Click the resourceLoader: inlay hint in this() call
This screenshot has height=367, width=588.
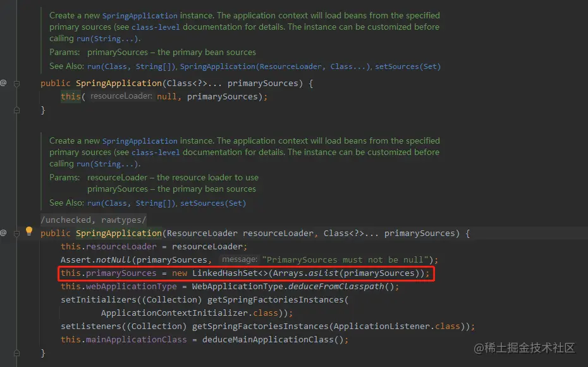pyautogui.click(x=121, y=96)
